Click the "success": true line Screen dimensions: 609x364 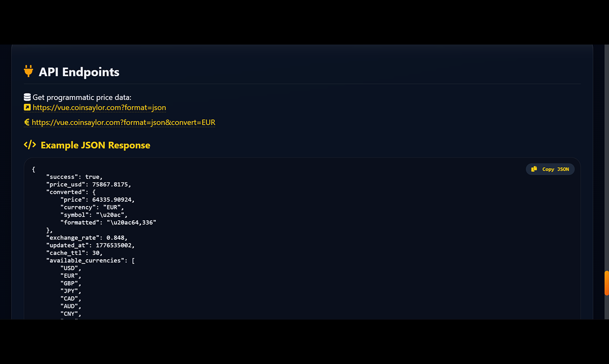pyautogui.click(x=74, y=177)
